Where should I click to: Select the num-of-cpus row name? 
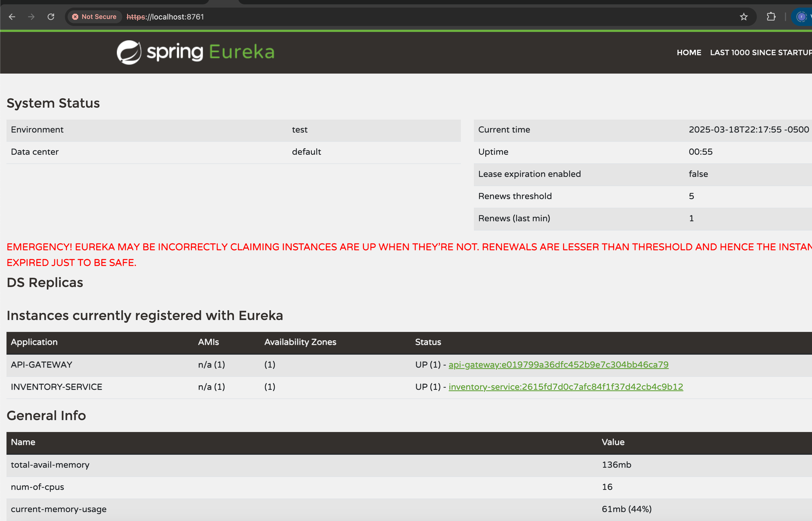(37, 487)
